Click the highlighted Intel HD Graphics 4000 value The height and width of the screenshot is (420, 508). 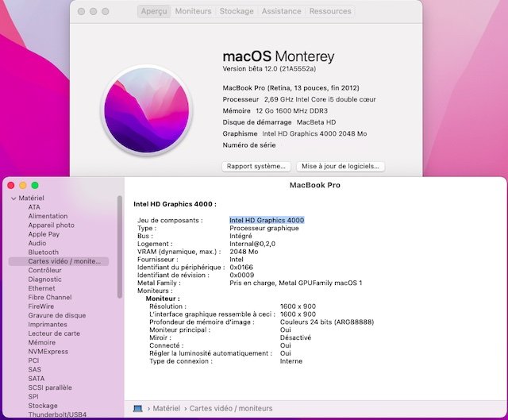(x=267, y=221)
